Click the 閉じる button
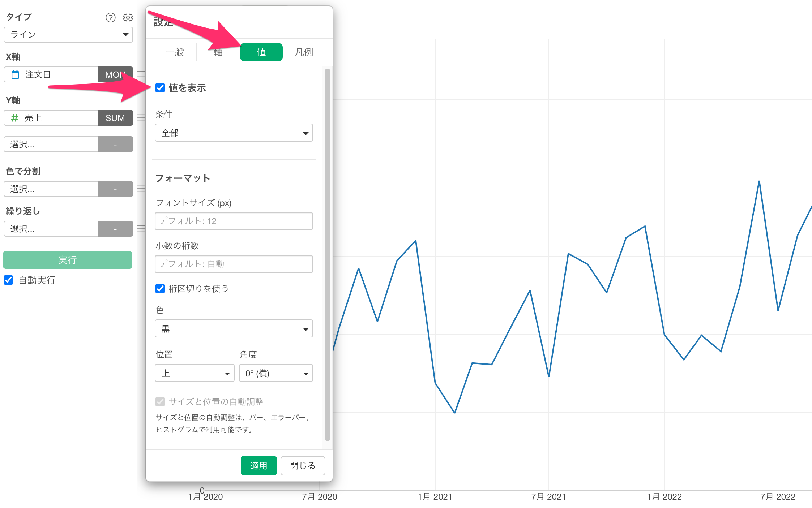Viewport: 812px width, 508px height. pos(303,466)
